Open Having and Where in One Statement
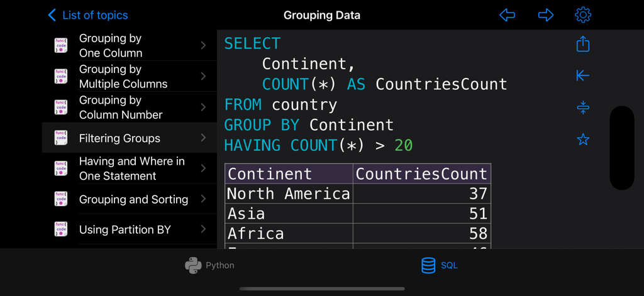Screen dimensions: 644x296 pos(130,168)
